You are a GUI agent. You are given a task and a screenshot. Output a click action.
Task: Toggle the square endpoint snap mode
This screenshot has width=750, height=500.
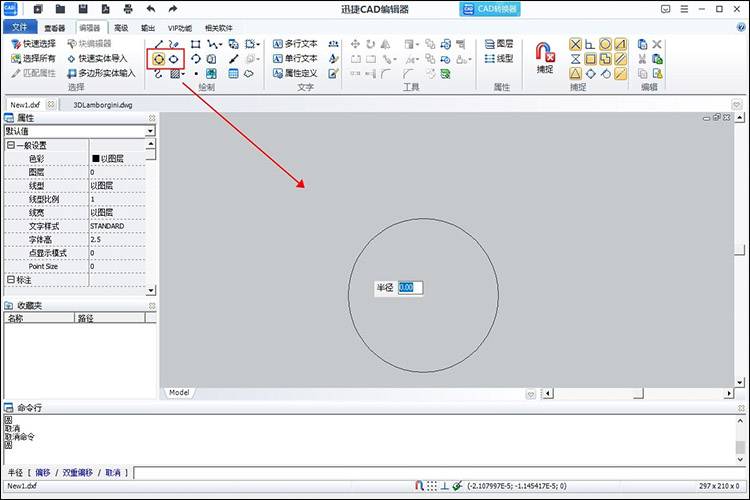(591, 59)
